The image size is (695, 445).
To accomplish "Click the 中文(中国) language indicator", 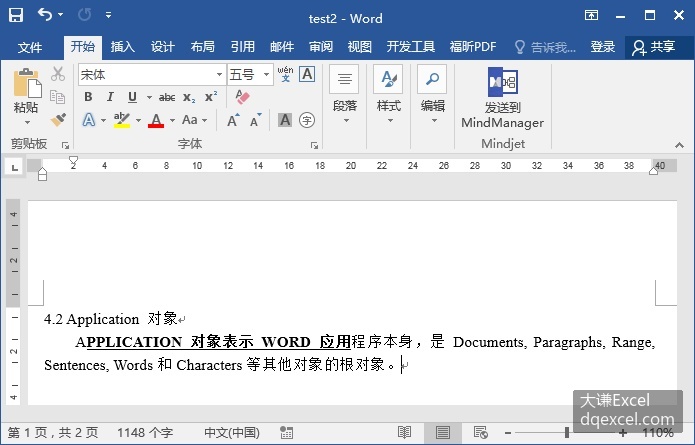I will pyautogui.click(x=232, y=433).
